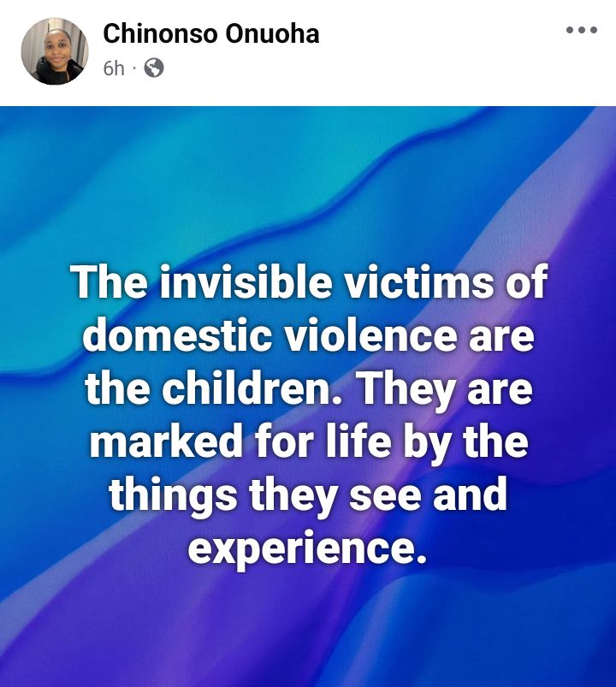Click the word 'marked' in the quote
616x687 pixels.
[166, 442]
